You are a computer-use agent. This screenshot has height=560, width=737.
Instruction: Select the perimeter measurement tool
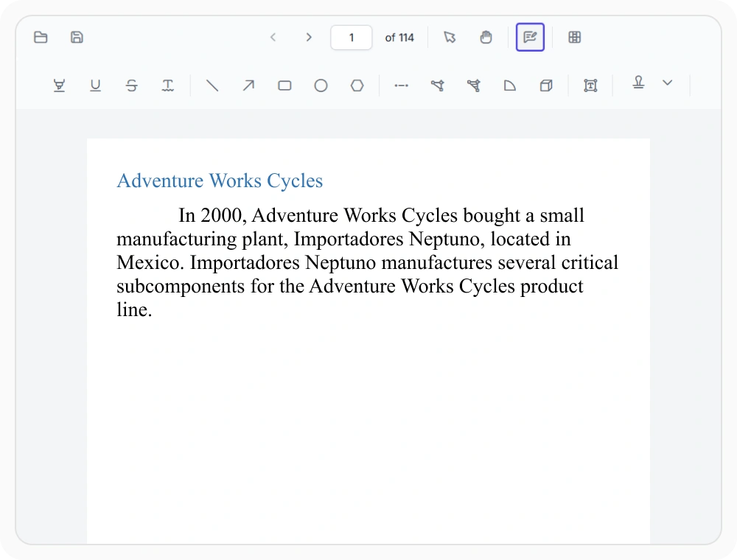click(438, 85)
